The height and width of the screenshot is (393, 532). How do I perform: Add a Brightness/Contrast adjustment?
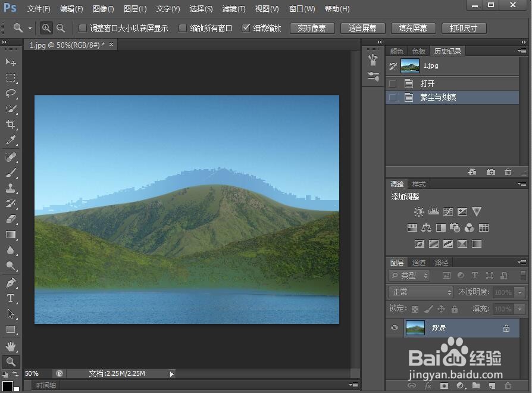click(419, 212)
